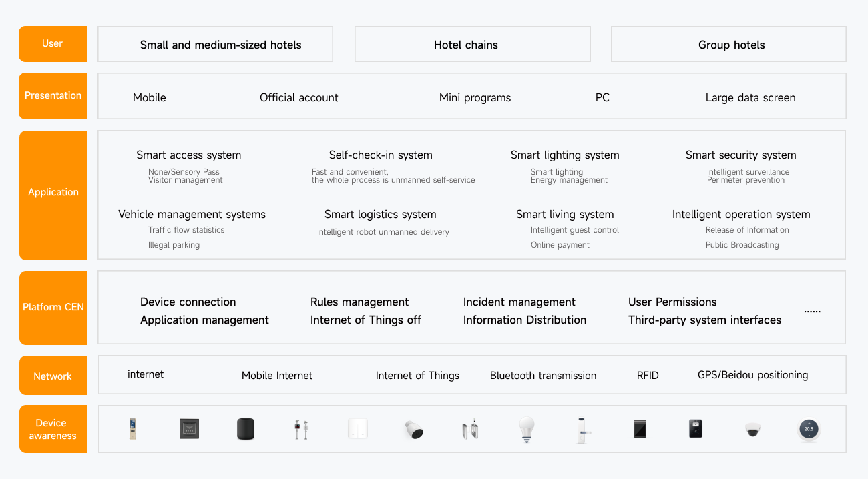Screen dimensions: 868x479
Task: Click the Bluetooth transmission network item
Action: [x=543, y=376]
